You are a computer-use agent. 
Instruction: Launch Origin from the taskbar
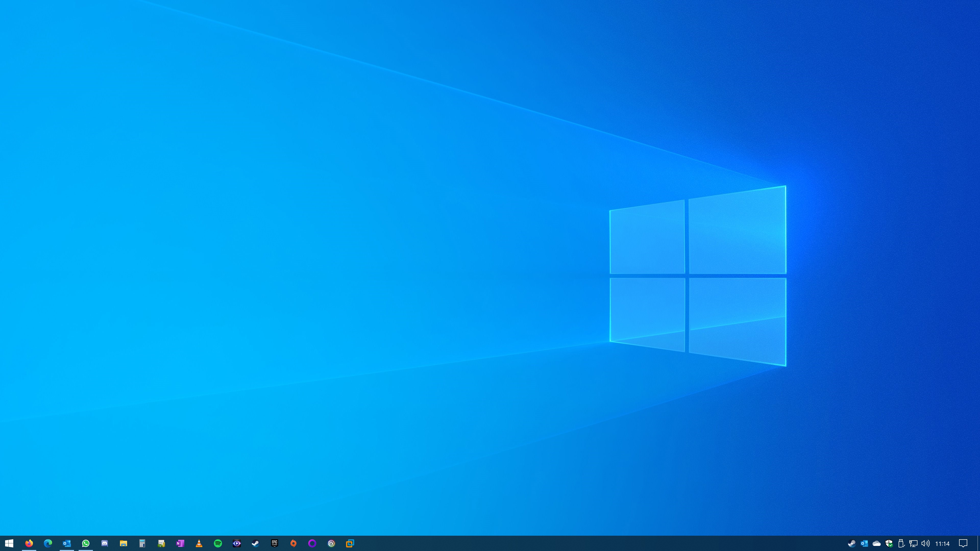293,543
